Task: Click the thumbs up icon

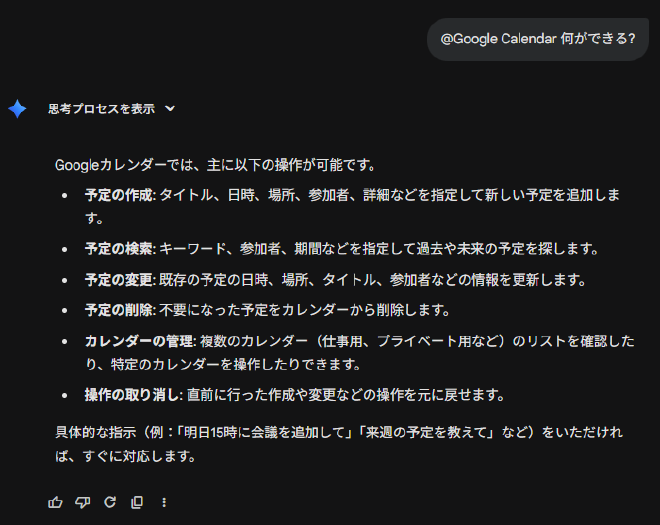Action: [x=56, y=502]
